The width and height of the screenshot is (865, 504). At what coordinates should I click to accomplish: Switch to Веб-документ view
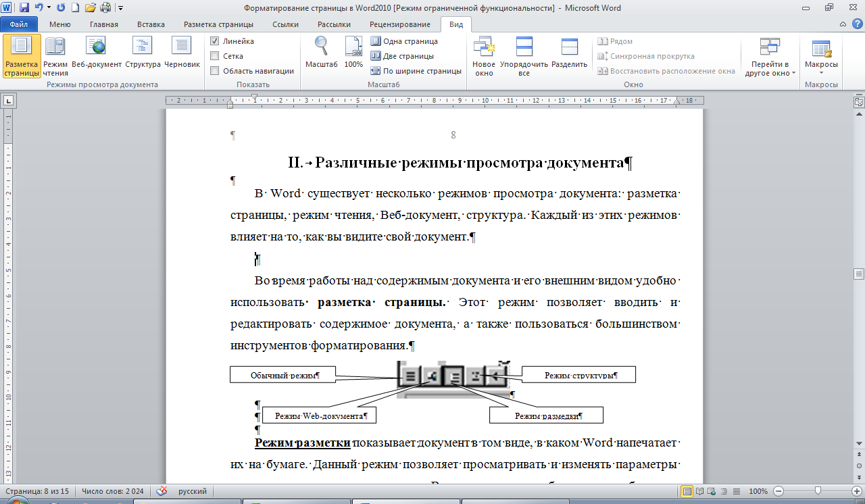97,53
